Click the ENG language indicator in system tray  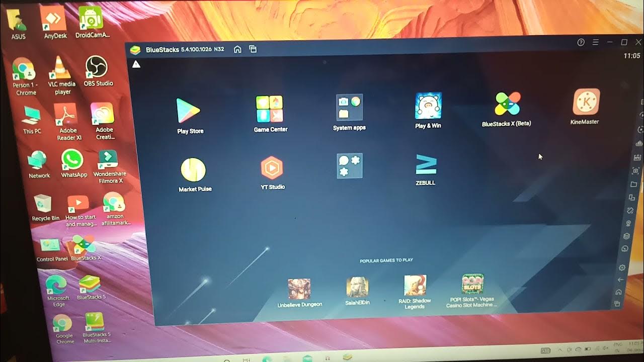[x=618, y=344]
